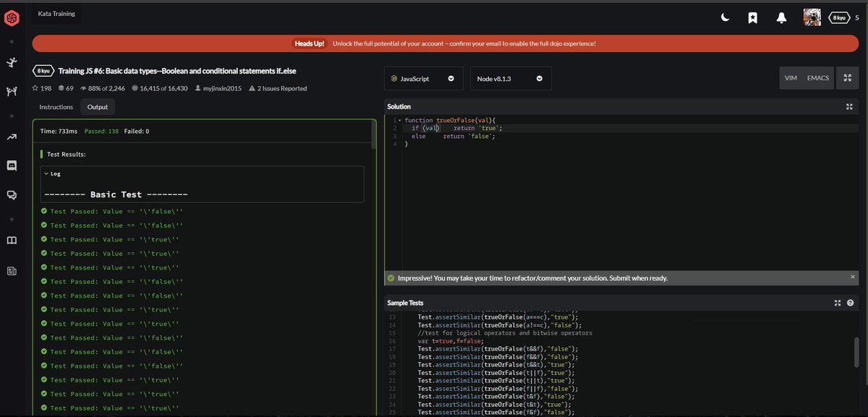
Task: Click the green check icon in success message
Action: pyautogui.click(x=391, y=278)
